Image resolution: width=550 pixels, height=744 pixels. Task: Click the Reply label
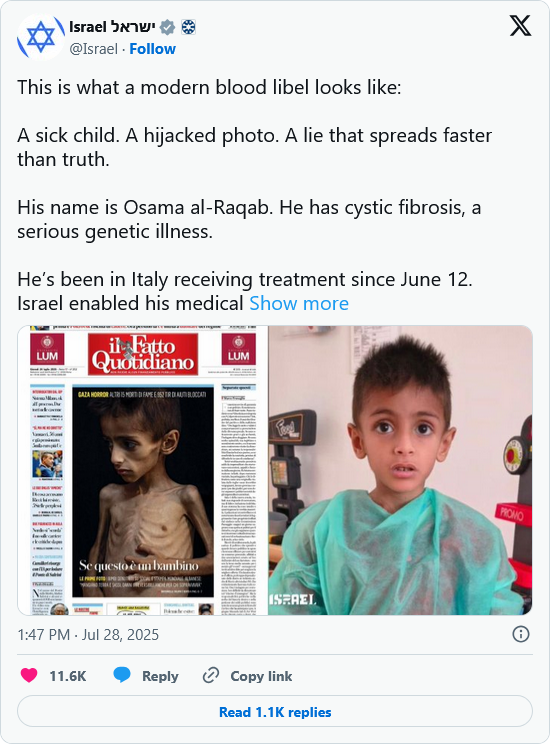[x=160, y=676]
